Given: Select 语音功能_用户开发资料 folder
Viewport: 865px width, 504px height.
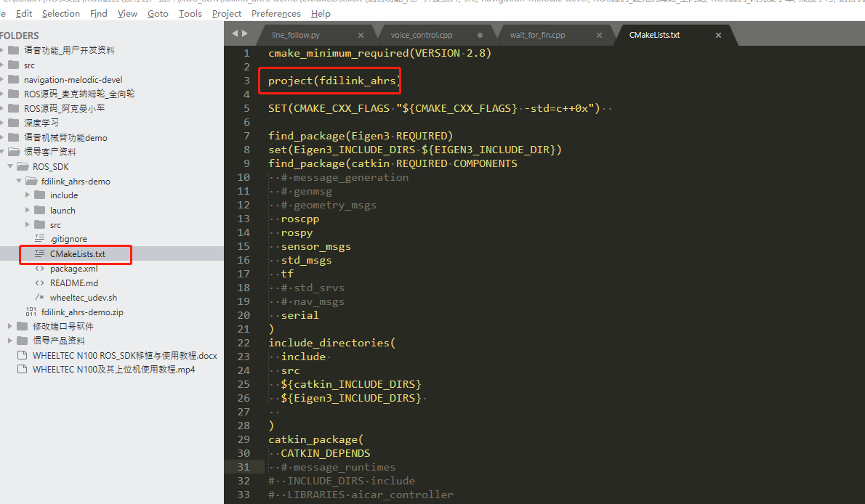Looking at the screenshot, I should (69, 50).
